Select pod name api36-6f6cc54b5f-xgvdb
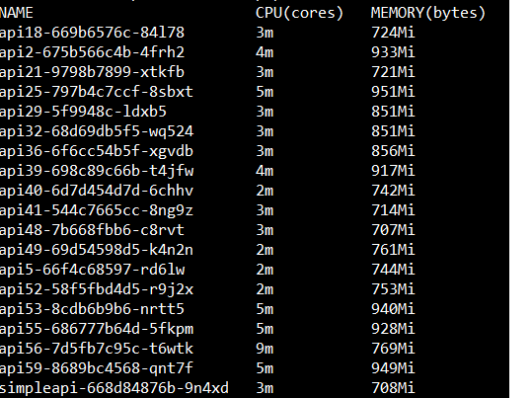 click(97, 151)
